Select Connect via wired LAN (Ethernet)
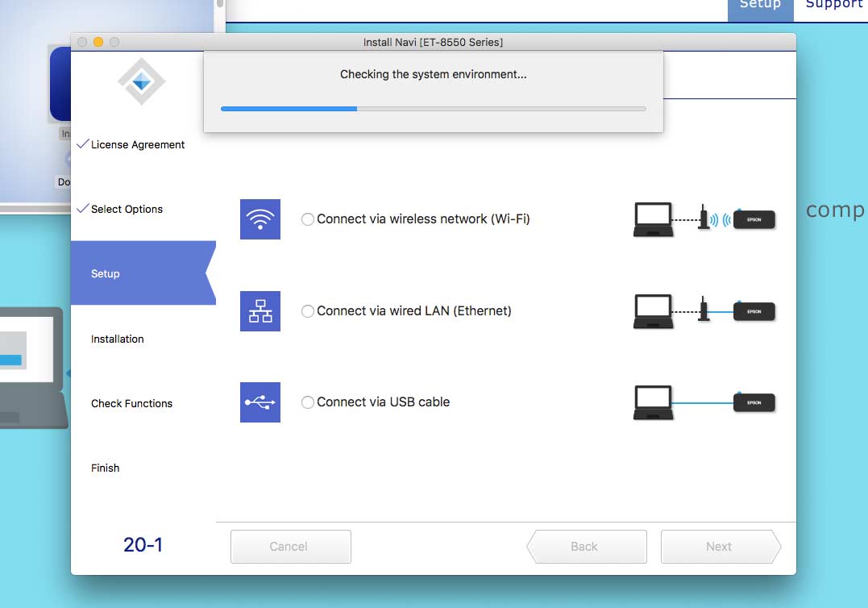Image resolution: width=868 pixels, height=608 pixels. coord(308,311)
